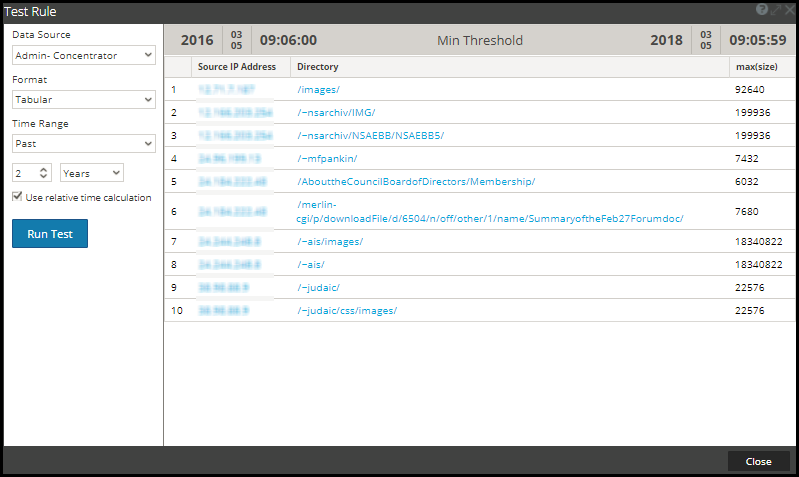Select the max size value 7680
This screenshot has width=799, height=477.
(747, 211)
